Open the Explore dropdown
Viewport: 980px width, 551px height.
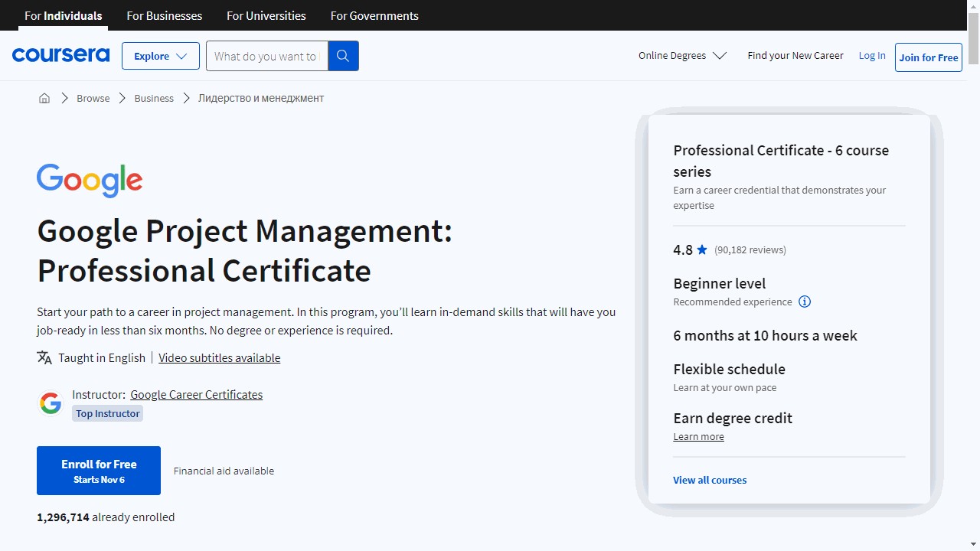tap(161, 56)
